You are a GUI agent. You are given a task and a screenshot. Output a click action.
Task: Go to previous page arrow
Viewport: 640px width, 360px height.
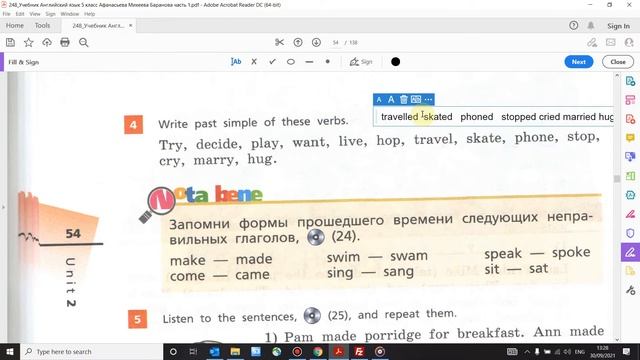click(298, 42)
